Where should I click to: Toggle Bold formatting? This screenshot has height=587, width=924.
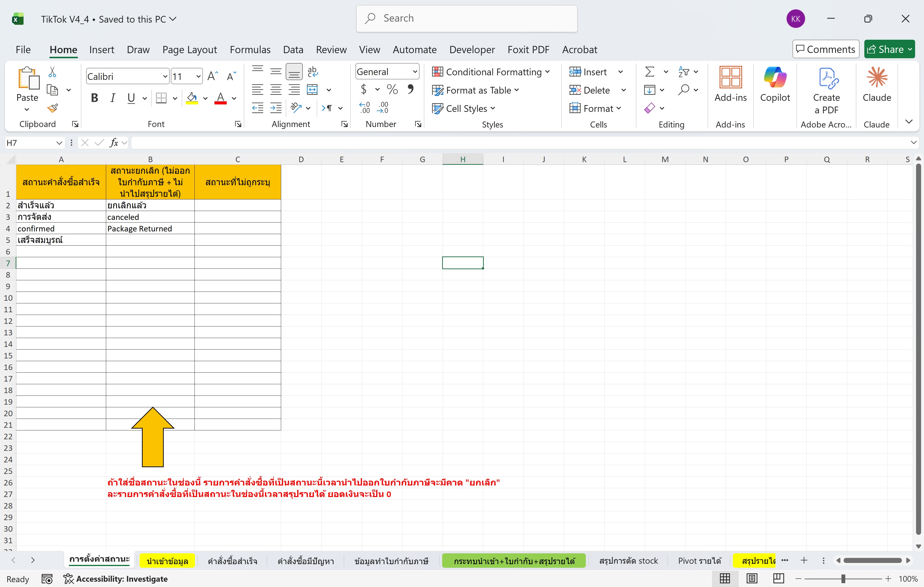pos(94,98)
